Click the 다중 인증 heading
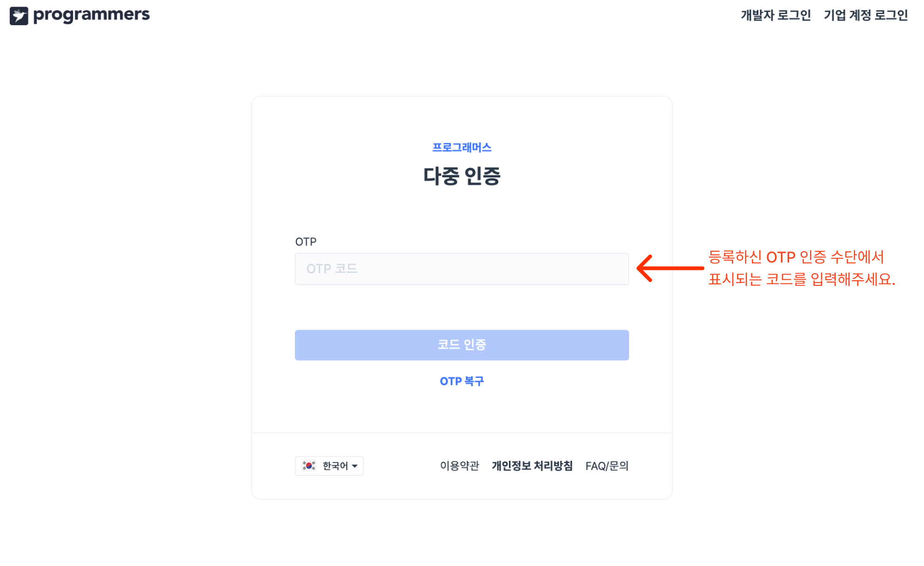This screenshot has height=566, width=924. pyautogui.click(x=462, y=176)
